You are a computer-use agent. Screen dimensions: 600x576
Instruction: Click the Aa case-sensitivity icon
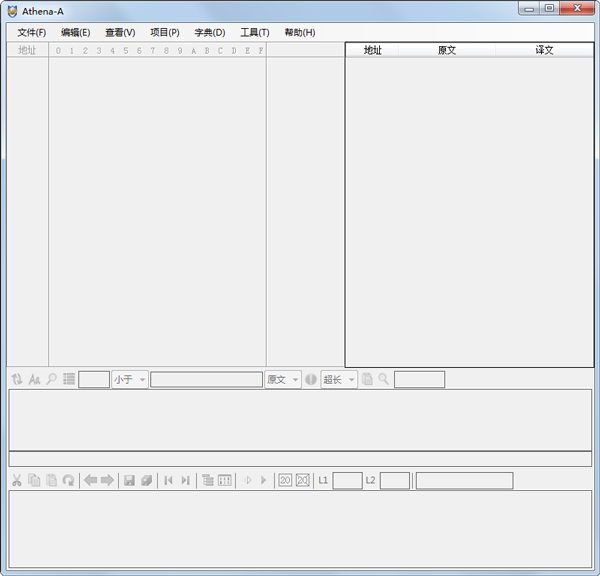tap(34, 379)
